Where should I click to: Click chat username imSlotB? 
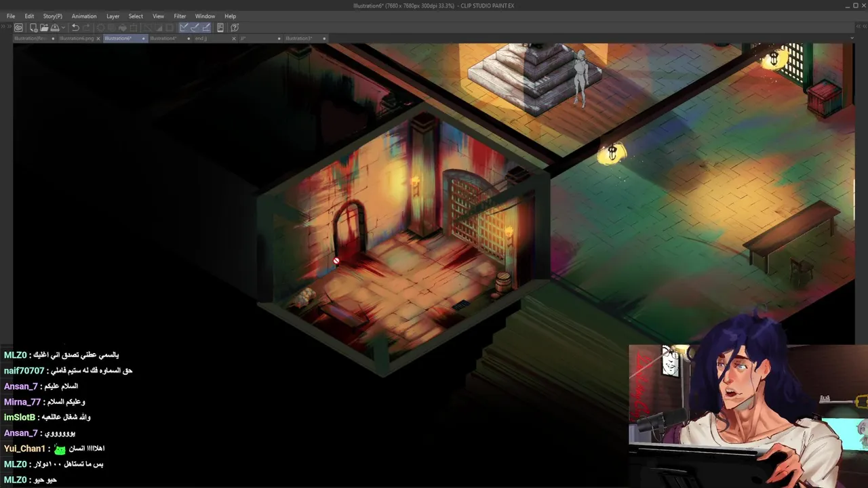pyautogui.click(x=20, y=418)
